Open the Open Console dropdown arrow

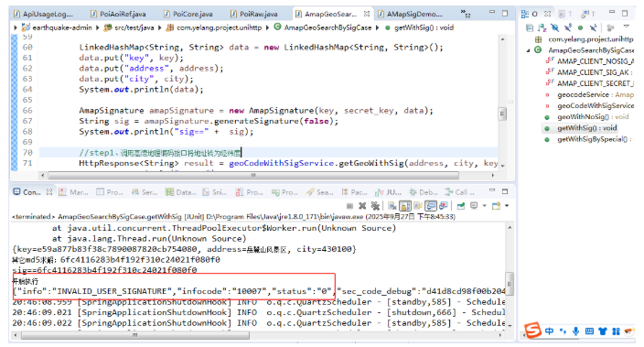tap(507, 206)
